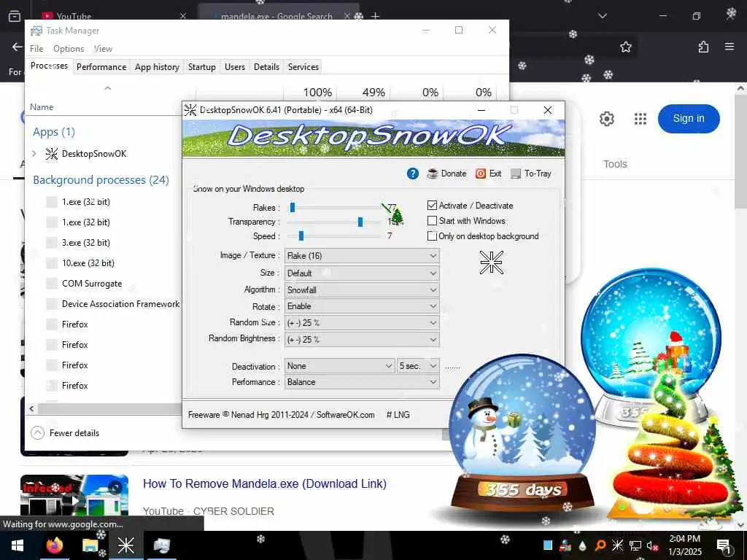Open the Google apps grid icon
This screenshot has height=560, width=747.
tap(640, 119)
